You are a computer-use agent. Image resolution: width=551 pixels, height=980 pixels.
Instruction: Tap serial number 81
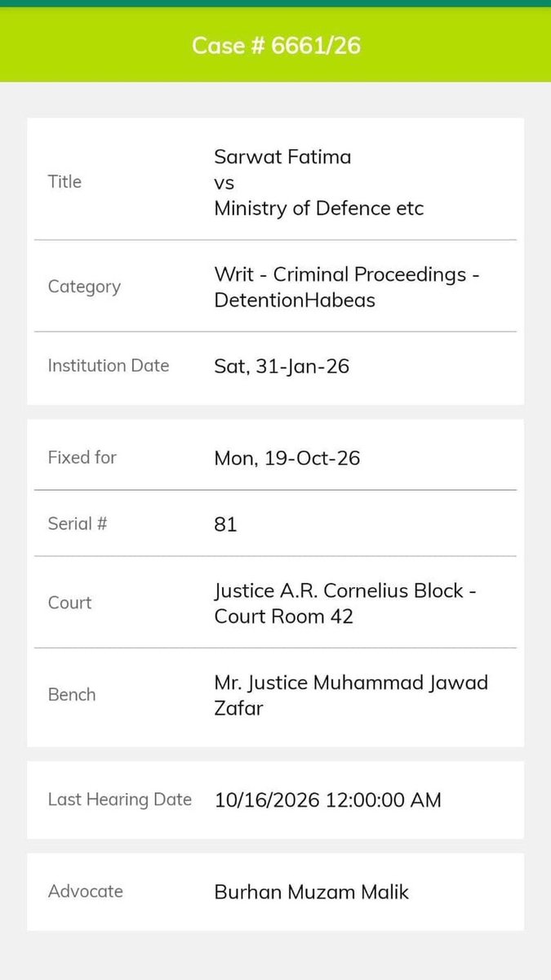point(225,524)
